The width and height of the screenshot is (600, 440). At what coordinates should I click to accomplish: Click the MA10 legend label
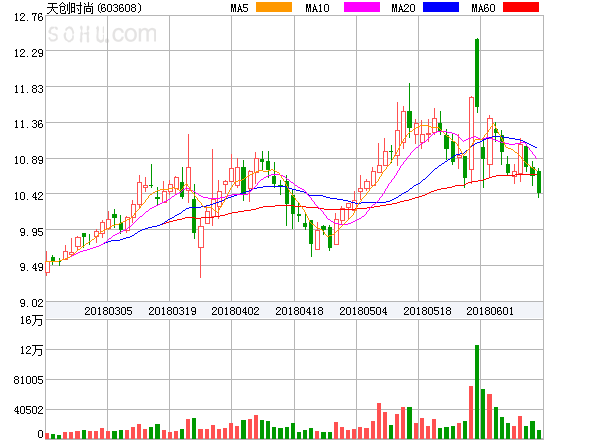pos(317,8)
